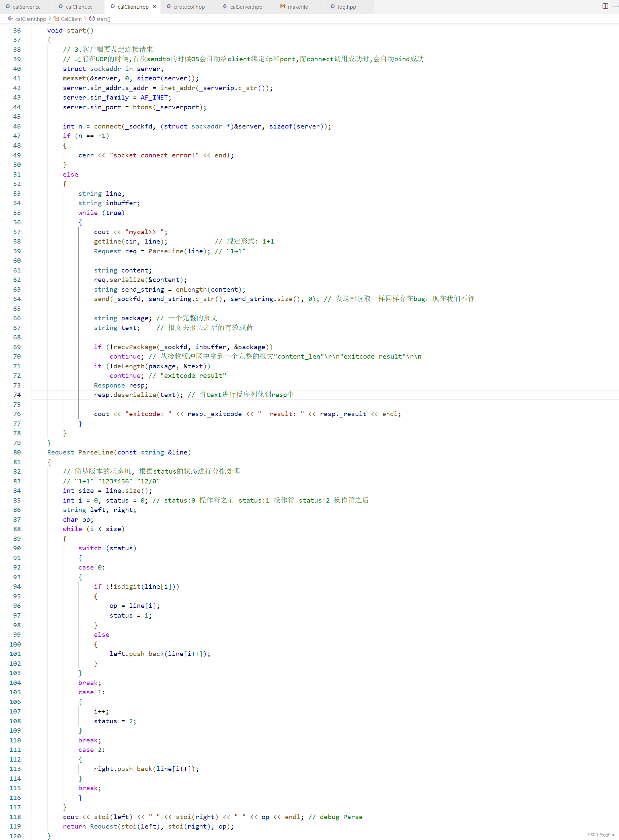Click 'recvPackage' on line 69

point(135,347)
